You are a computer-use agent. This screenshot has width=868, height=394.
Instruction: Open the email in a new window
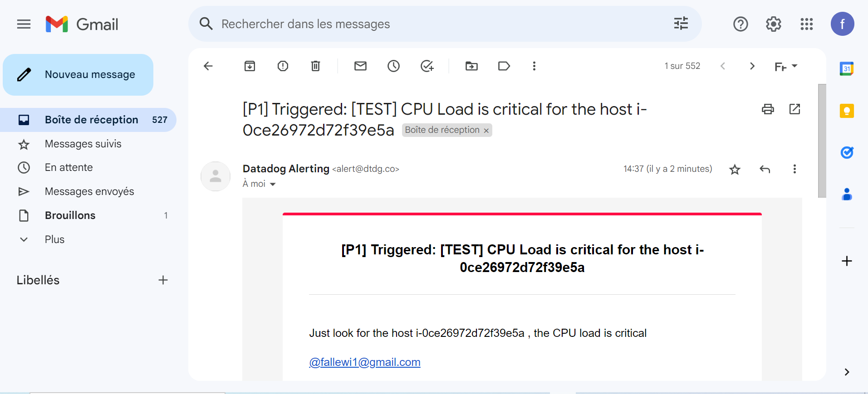(x=794, y=109)
